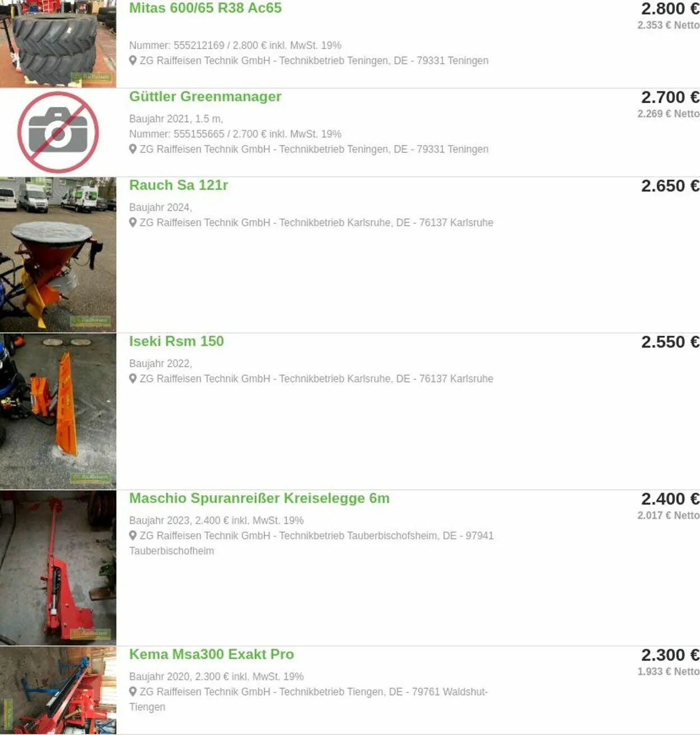This screenshot has width=700, height=735.
Task: View the red Maschio track marker thumbnail
Action: click(x=58, y=567)
